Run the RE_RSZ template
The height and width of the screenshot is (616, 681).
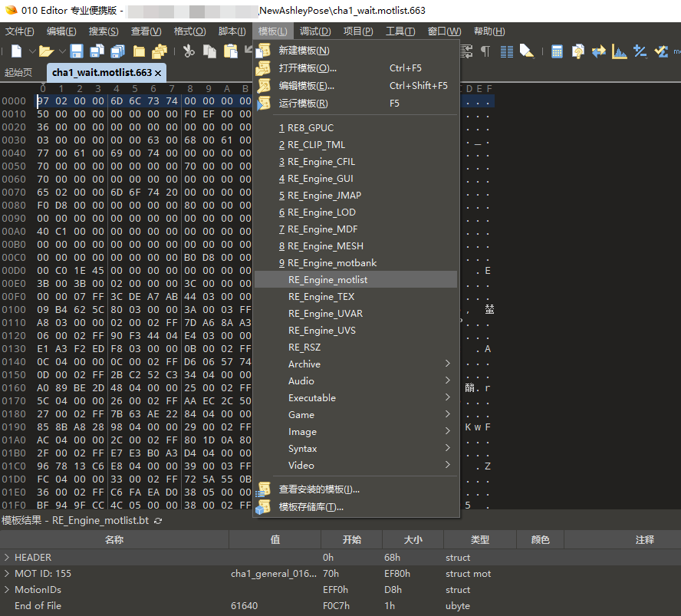click(355, 347)
